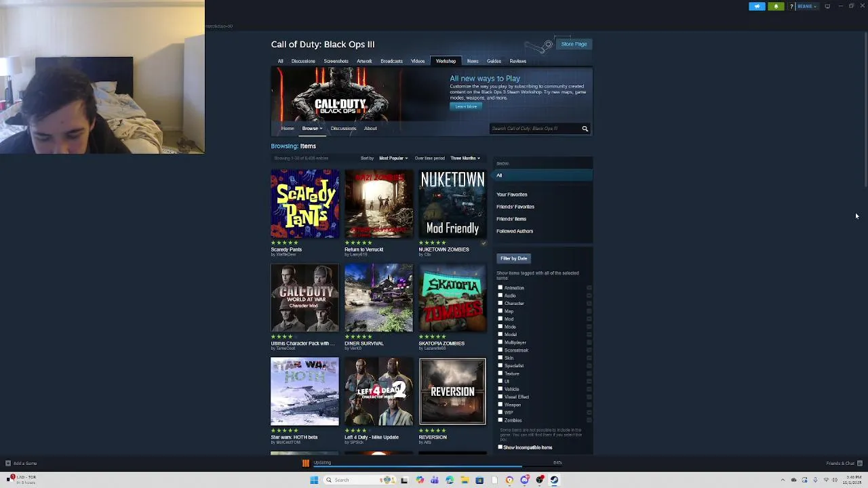Expand the Browse dropdown menu

coord(312,129)
